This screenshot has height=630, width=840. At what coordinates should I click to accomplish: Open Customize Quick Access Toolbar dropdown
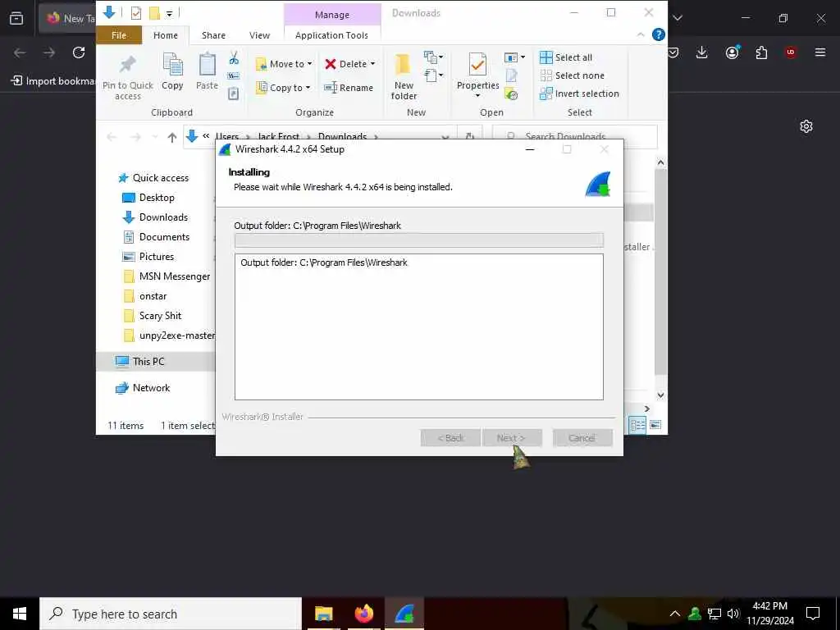click(x=169, y=13)
